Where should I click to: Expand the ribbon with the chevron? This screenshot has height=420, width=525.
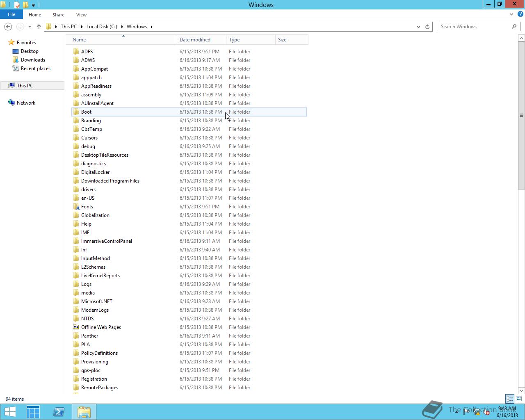pyautogui.click(x=511, y=14)
